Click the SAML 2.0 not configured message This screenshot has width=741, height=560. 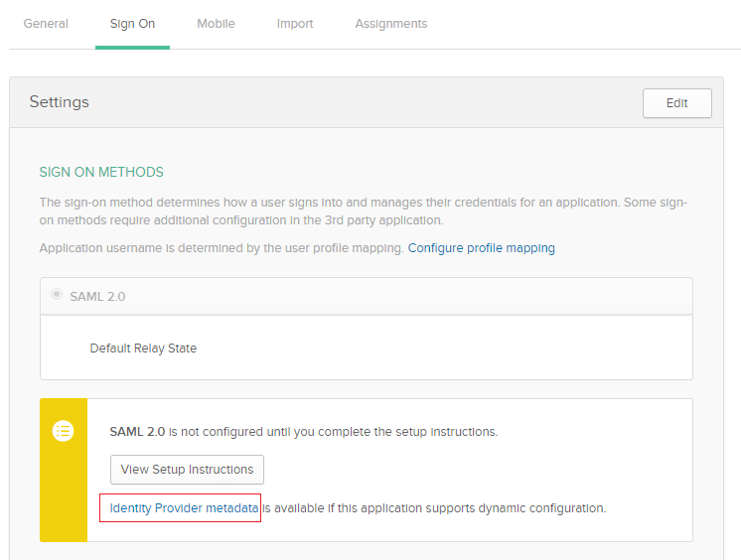304,432
